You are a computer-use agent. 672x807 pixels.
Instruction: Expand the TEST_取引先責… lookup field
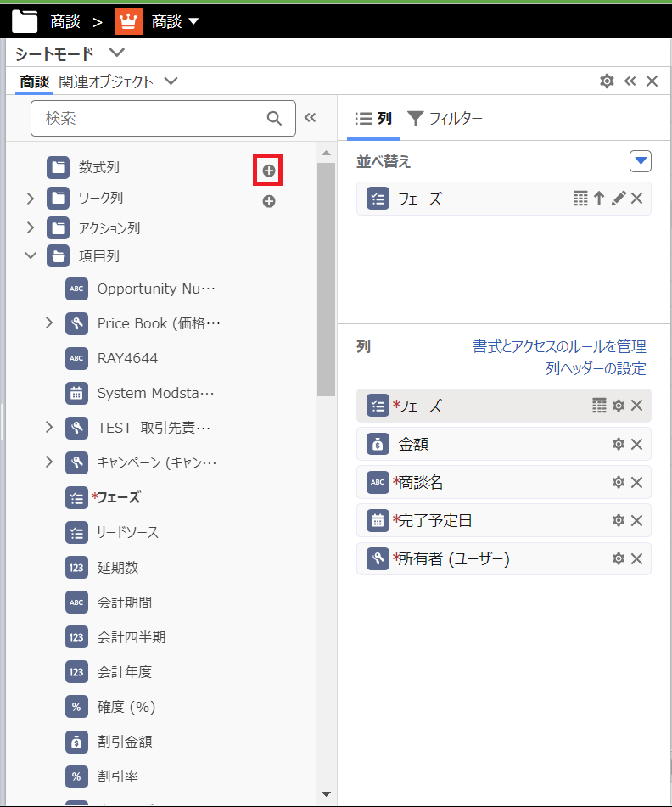point(49,427)
